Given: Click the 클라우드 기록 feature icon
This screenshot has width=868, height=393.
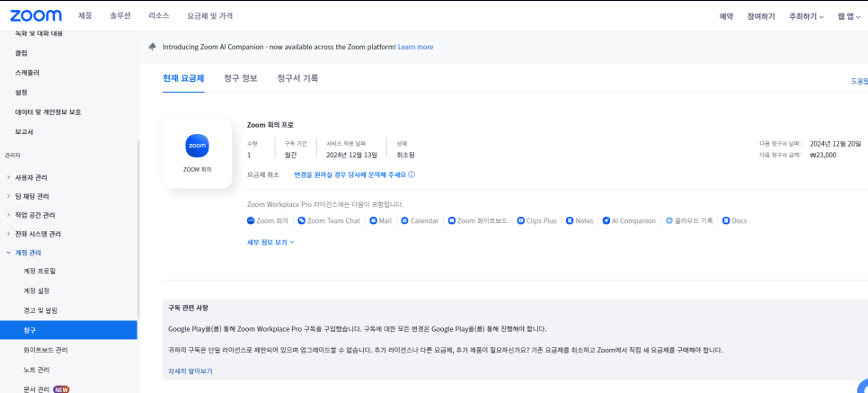Looking at the screenshot, I should coord(669,220).
